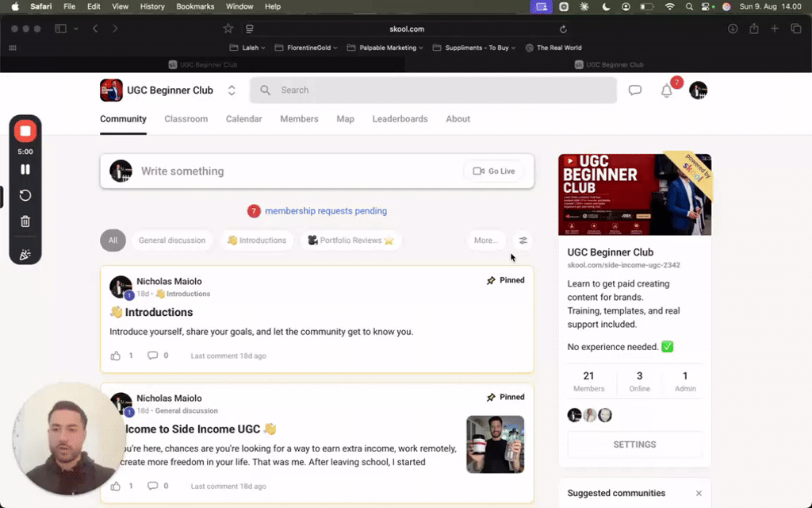The width and height of the screenshot is (812, 508).
Task: View the Leaderboards tab
Action: point(400,119)
